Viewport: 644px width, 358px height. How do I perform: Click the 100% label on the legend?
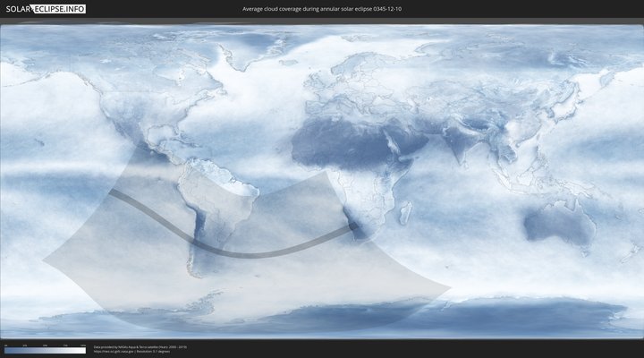tap(83, 345)
